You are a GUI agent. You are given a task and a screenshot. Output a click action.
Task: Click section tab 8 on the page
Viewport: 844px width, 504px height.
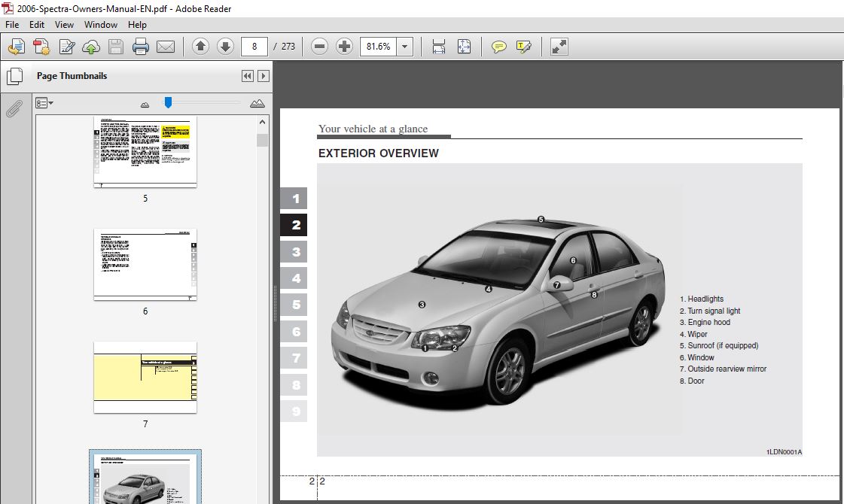[294, 384]
